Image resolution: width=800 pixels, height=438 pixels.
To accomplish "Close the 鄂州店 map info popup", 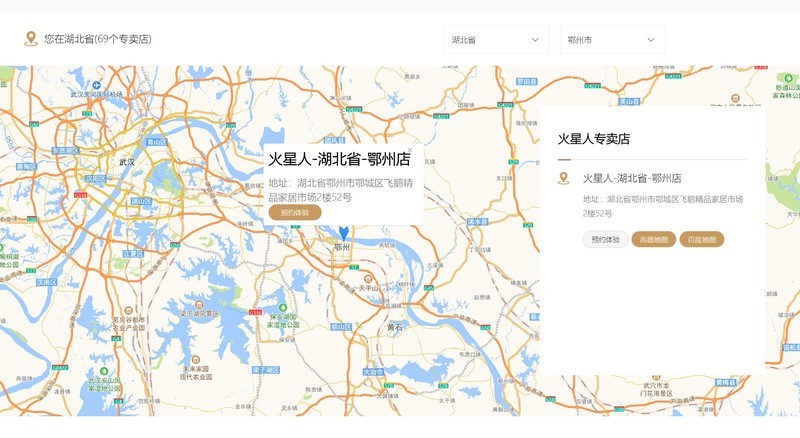I will click(x=410, y=150).
